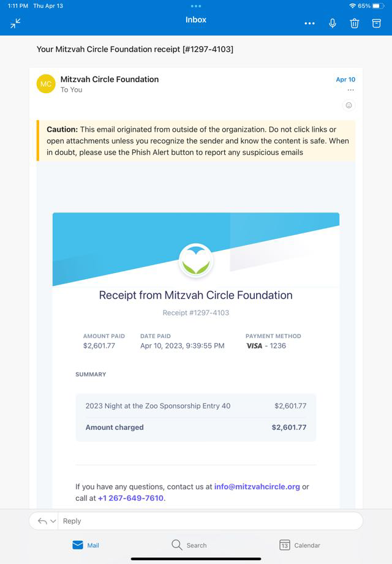Call the +1 267-649-7610 phone link
This screenshot has width=392, height=564.
click(130, 498)
